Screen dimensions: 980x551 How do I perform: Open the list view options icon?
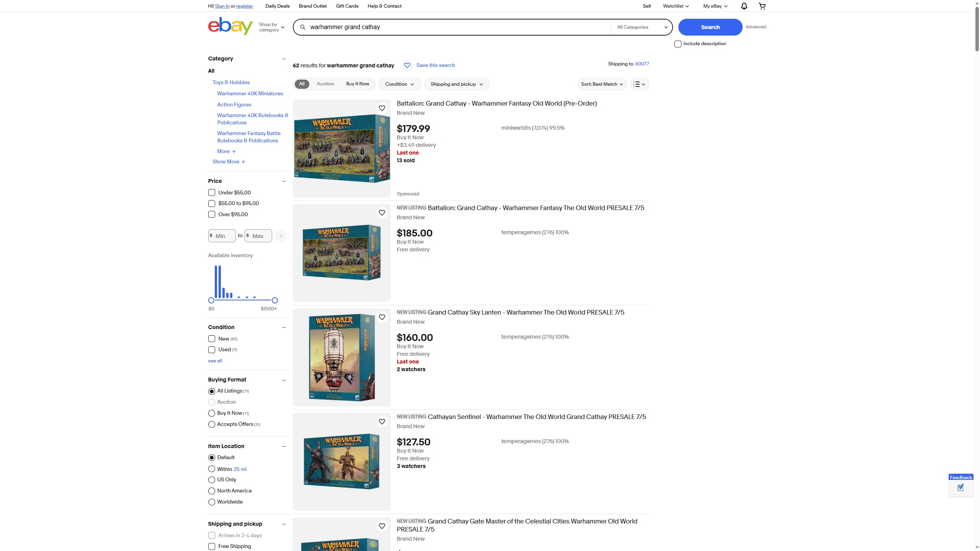click(639, 84)
